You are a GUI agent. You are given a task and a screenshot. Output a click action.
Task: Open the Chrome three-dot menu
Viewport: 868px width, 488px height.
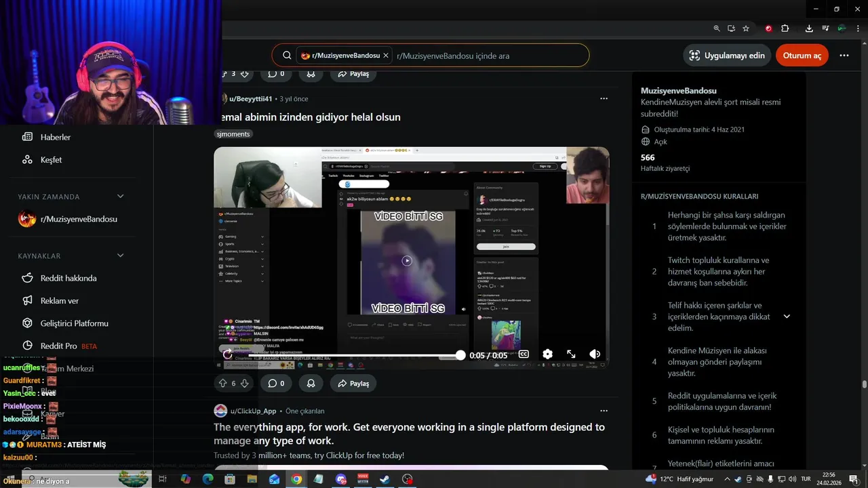pos(857,28)
